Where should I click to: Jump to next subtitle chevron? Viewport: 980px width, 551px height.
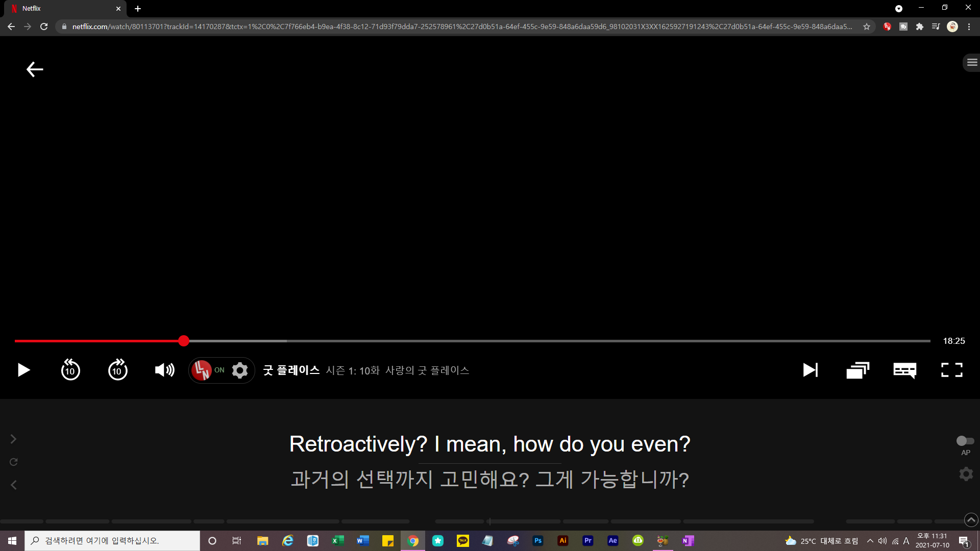(x=14, y=439)
